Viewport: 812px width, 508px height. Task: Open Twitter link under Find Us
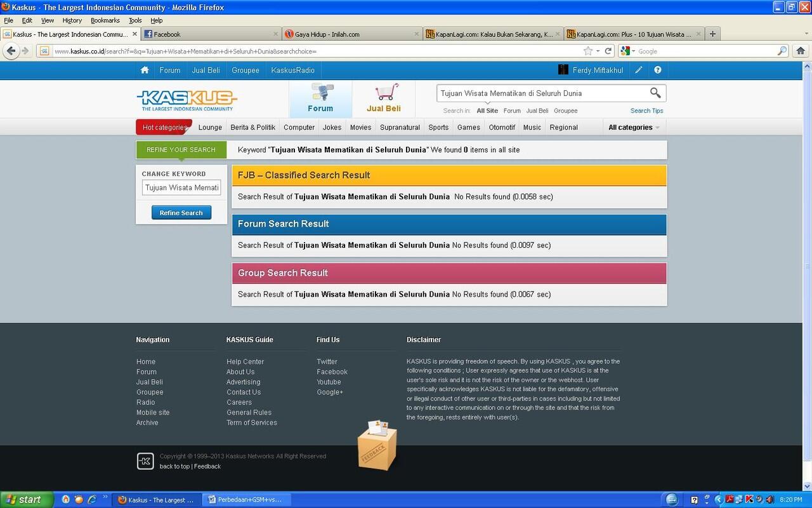pyautogui.click(x=327, y=361)
